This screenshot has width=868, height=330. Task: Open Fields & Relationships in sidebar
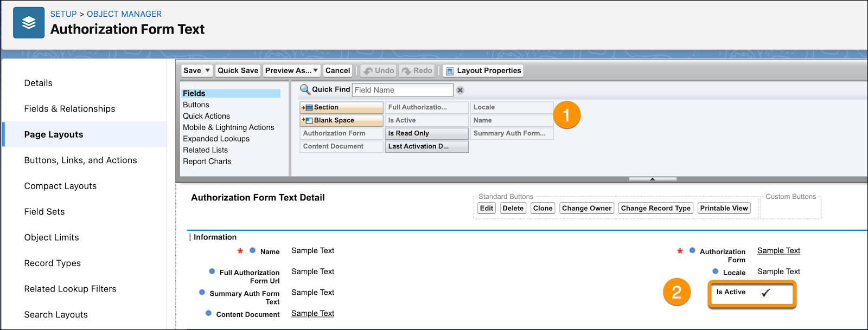click(69, 109)
